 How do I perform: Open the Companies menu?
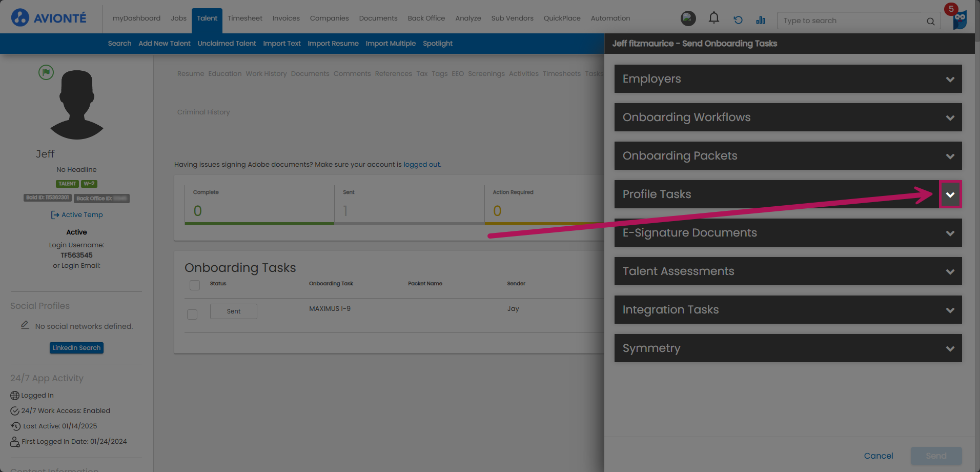329,18
